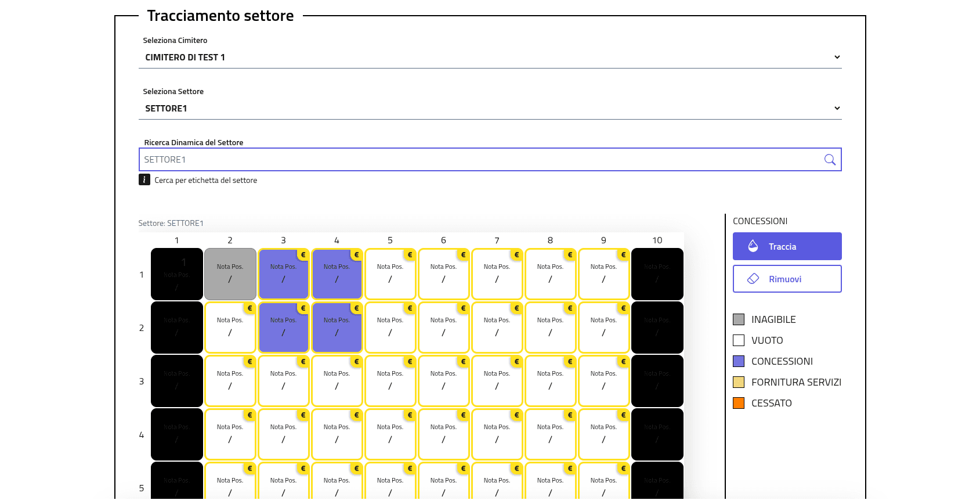Image resolution: width=980 pixels, height=500 pixels.
Task: Click column header 5
Action: pyautogui.click(x=390, y=240)
